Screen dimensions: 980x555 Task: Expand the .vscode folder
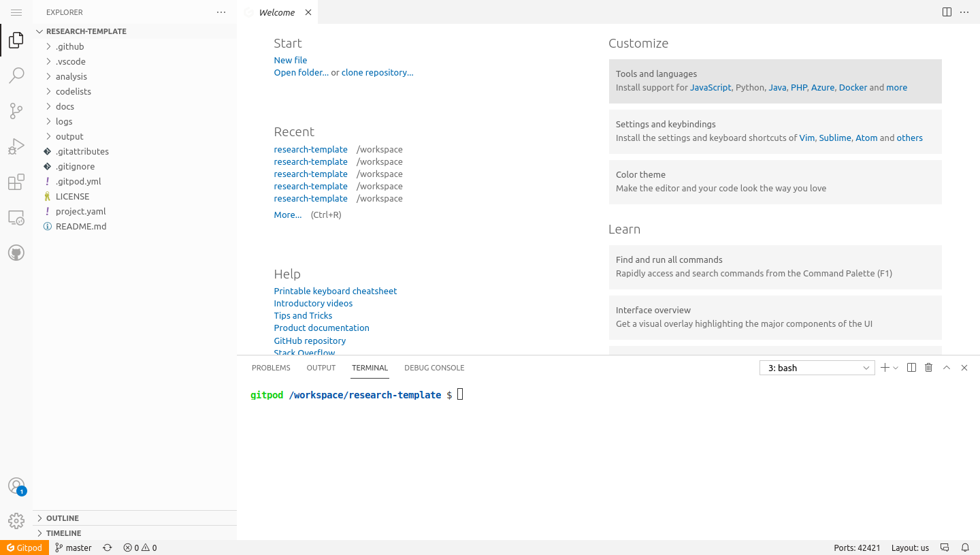click(x=135, y=61)
